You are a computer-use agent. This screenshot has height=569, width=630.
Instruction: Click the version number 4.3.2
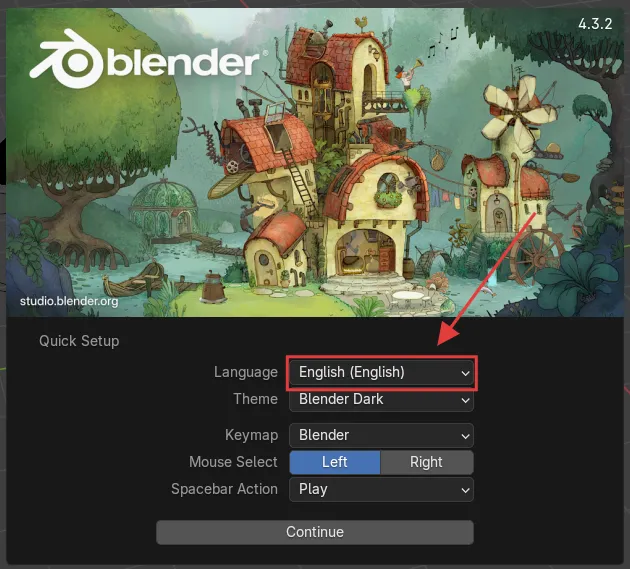595,24
